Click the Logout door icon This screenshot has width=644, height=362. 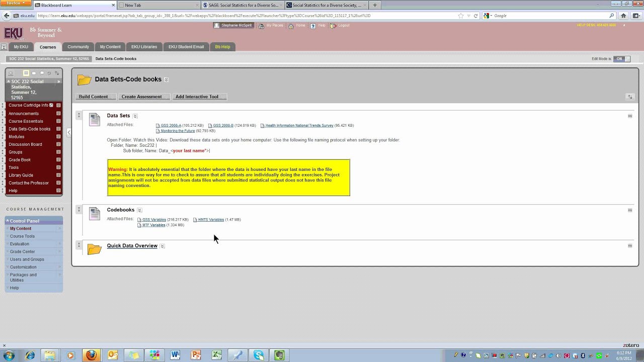[x=333, y=26]
